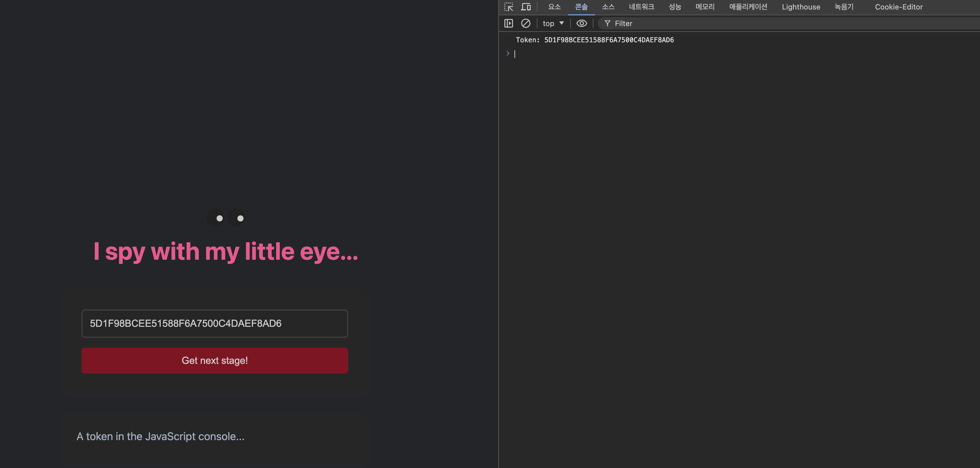Switch to the Lighthouse tab
The image size is (980, 468).
801,7
